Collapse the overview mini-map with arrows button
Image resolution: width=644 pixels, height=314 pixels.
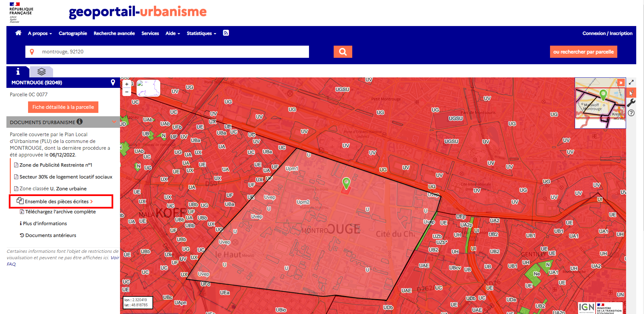click(621, 82)
